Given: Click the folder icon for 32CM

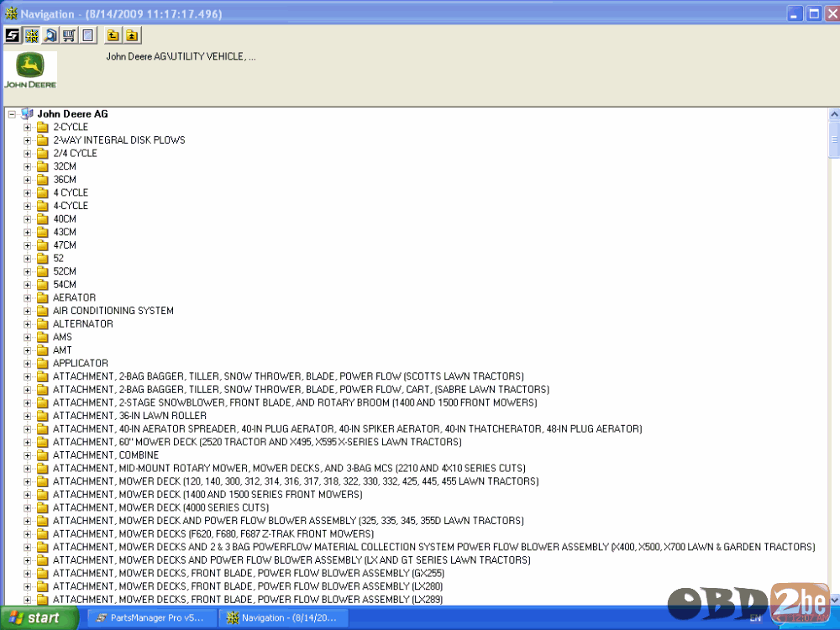Looking at the screenshot, I should click(x=43, y=166).
